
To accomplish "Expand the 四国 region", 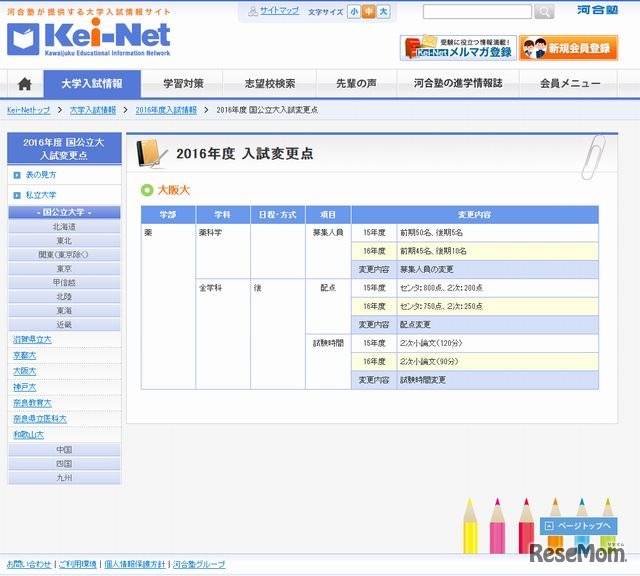I will click(64, 464).
